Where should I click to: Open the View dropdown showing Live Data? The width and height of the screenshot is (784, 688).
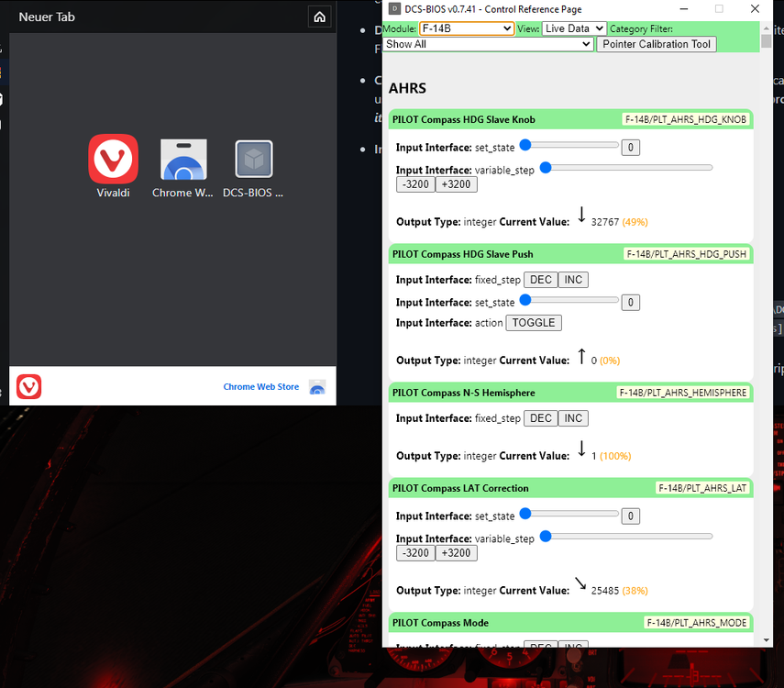click(575, 28)
